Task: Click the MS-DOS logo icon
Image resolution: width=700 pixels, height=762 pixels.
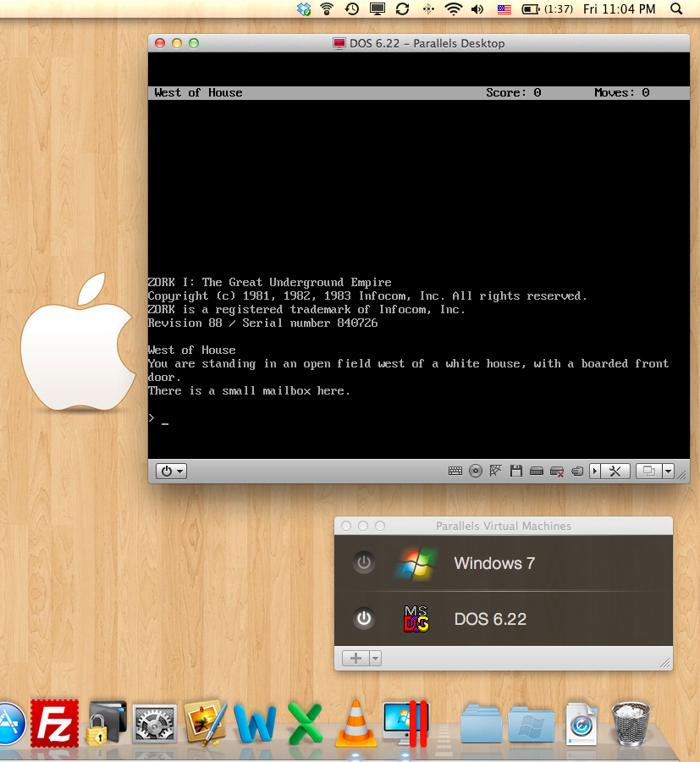Action: tap(416, 618)
